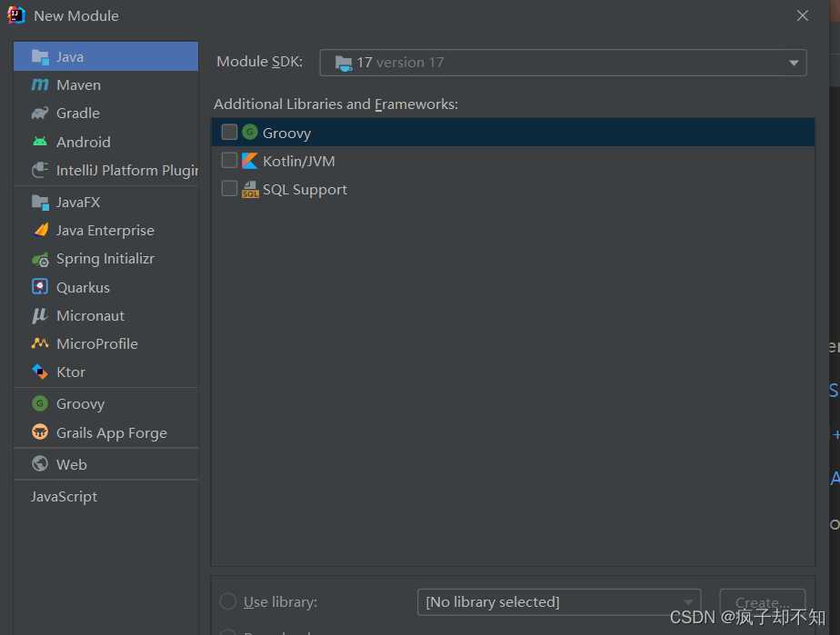Click the Web globe icon
Screen dimensions: 840x635
(40, 463)
